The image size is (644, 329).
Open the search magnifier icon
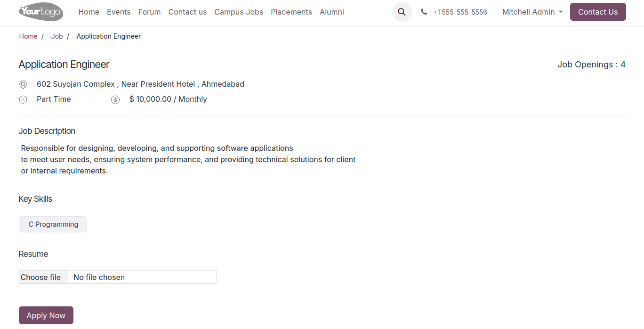[402, 12]
